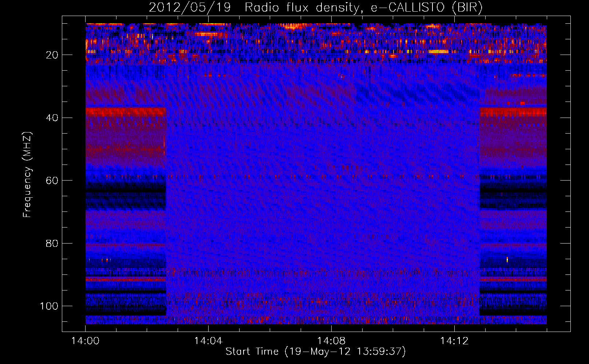Screen dimensions: 589x364
Task: Click the "Frequency (MHZ)" y-axis label
Action: [27, 175]
